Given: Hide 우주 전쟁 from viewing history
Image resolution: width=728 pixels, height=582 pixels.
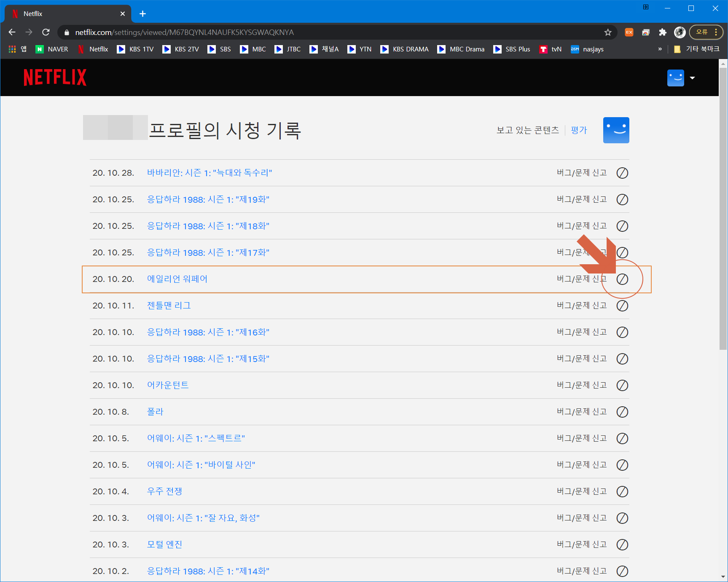Looking at the screenshot, I should pyautogui.click(x=622, y=491).
